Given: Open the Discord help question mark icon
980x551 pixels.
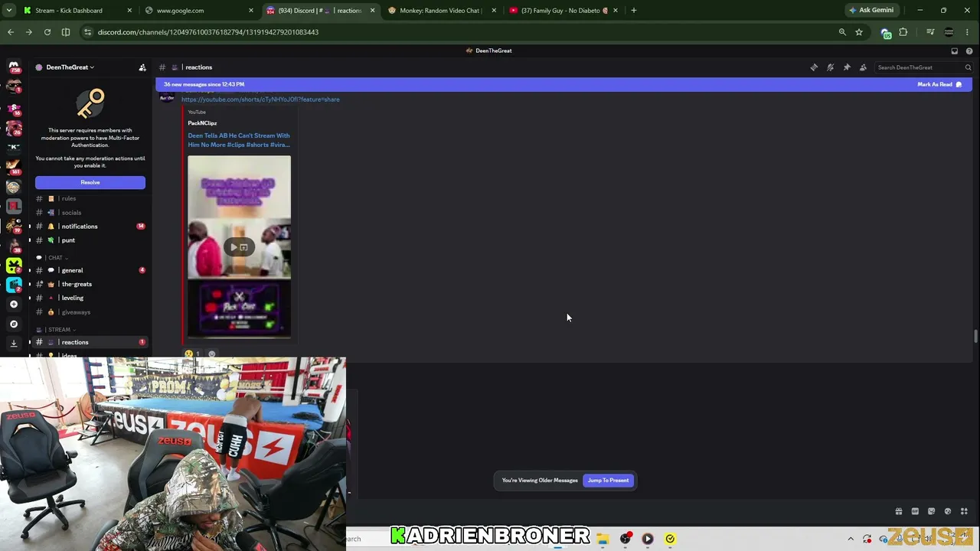Looking at the screenshot, I should 969,51.
